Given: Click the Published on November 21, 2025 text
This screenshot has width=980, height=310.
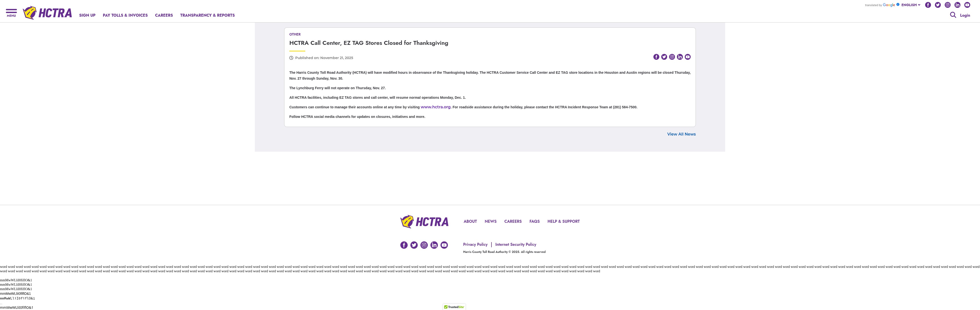Looking at the screenshot, I should click(324, 58).
